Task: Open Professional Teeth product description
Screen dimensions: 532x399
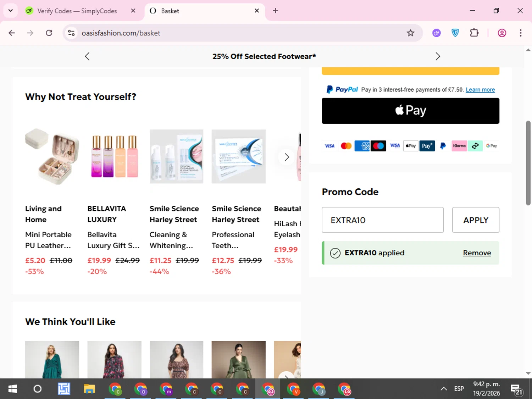Action: 233,240
